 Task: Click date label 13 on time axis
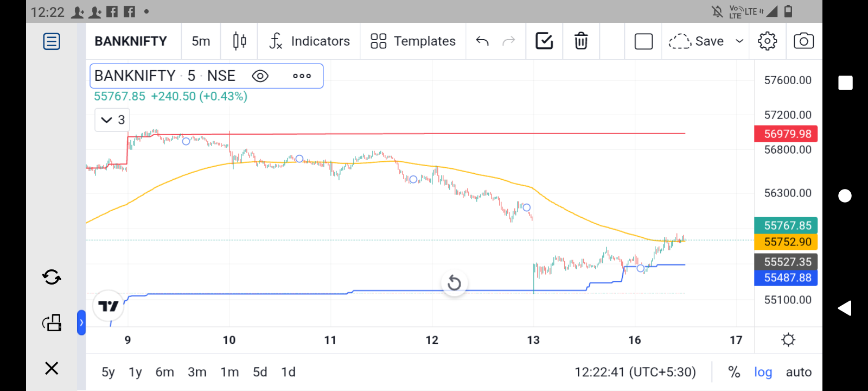pos(533,340)
